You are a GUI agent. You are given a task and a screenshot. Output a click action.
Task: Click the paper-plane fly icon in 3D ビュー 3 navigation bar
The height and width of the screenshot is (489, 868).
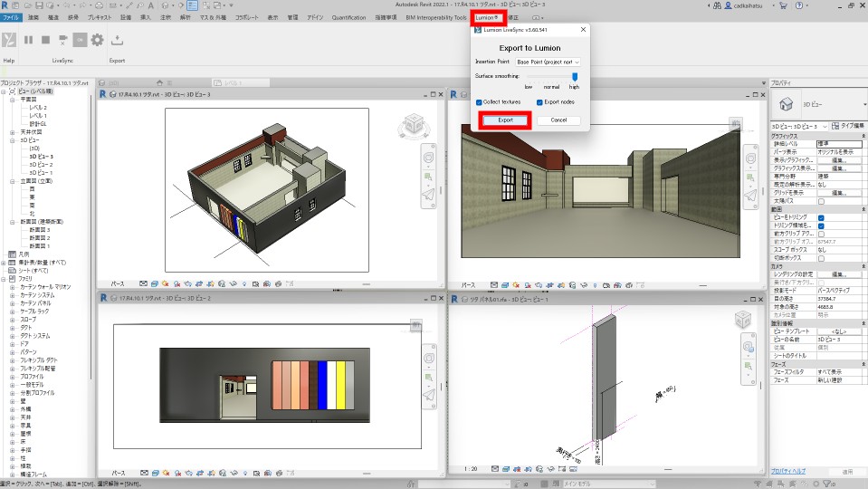click(428, 195)
